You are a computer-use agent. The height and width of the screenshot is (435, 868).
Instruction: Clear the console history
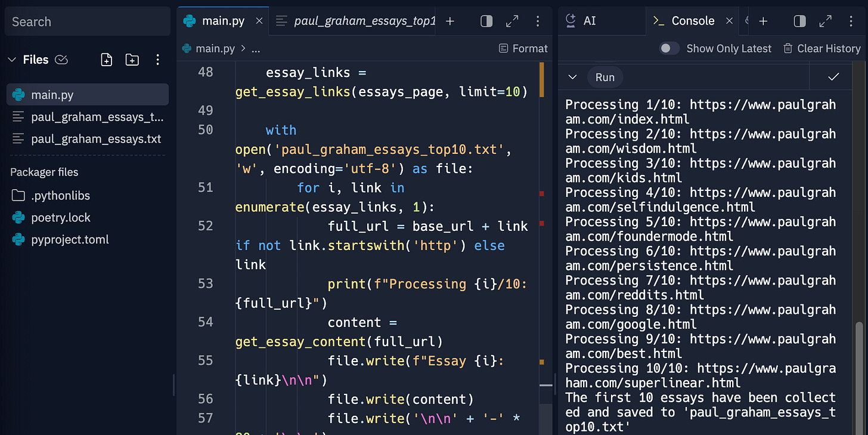coord(822,48)
